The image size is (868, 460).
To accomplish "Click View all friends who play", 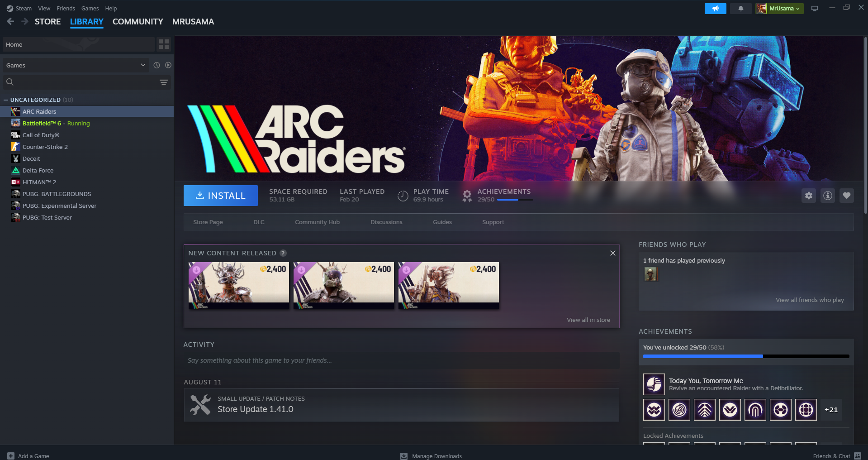I will click(810, 300).
